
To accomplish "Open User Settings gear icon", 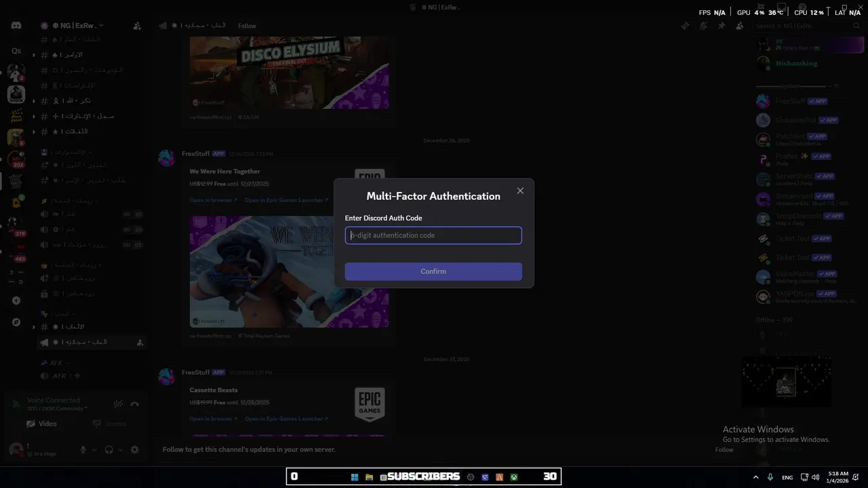I will (135, 449).
